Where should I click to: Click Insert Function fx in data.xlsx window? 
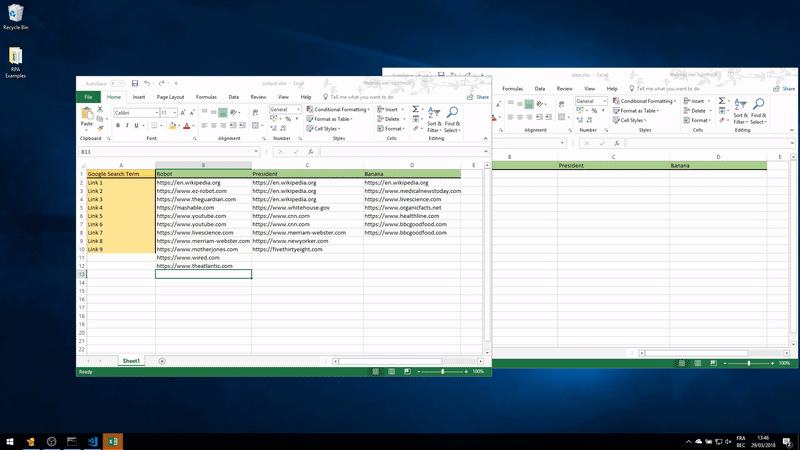click(616, 143)
